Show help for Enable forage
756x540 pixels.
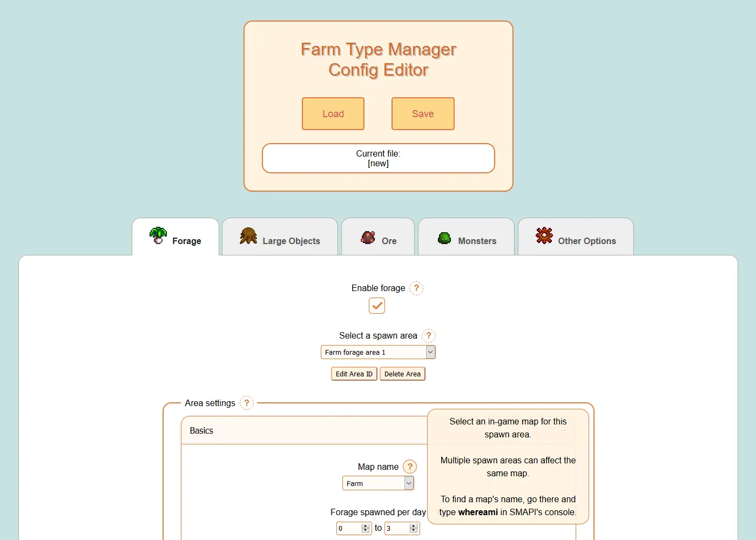point(416,288)
